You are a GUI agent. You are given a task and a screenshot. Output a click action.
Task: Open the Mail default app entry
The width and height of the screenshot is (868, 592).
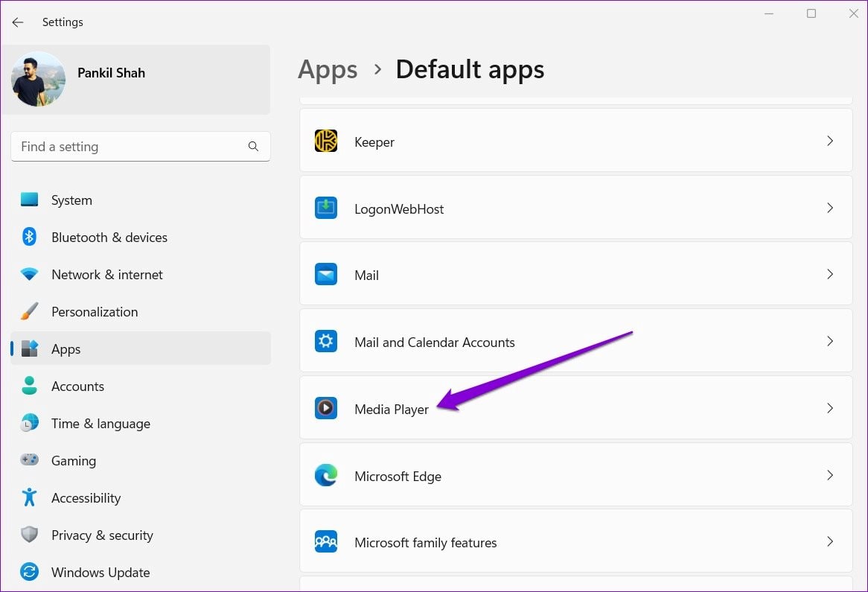point(575,274)
